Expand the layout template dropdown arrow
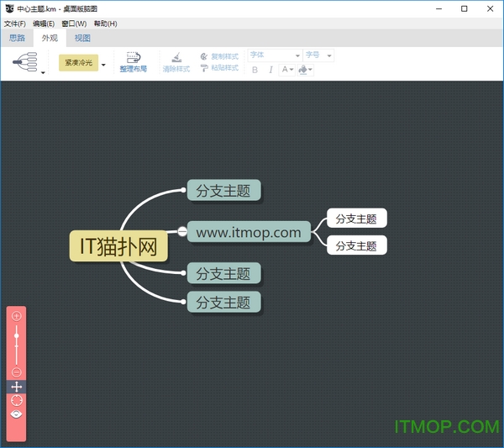Image resolution: width=504 pixels, height=448 pixels. coord(43,72)
